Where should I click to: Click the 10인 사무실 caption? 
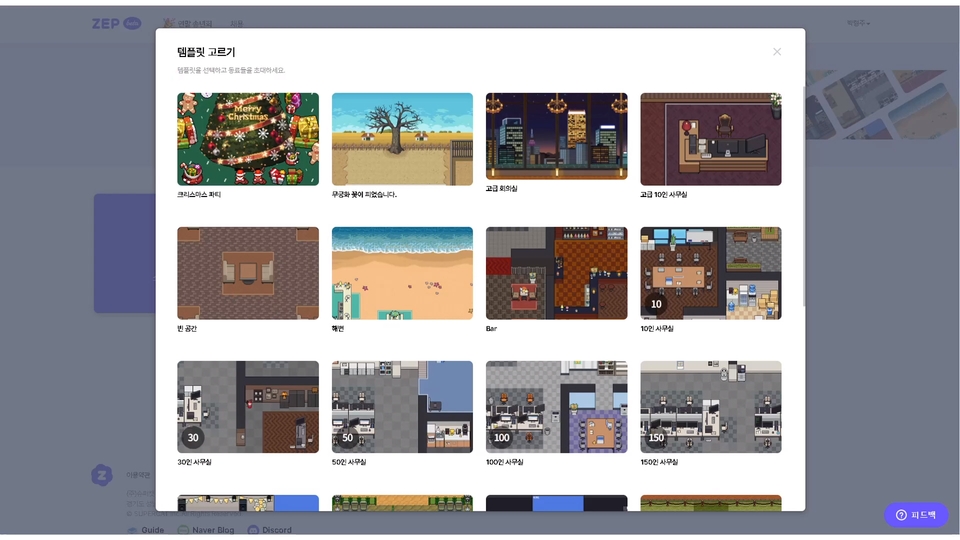tap(657, 329)
